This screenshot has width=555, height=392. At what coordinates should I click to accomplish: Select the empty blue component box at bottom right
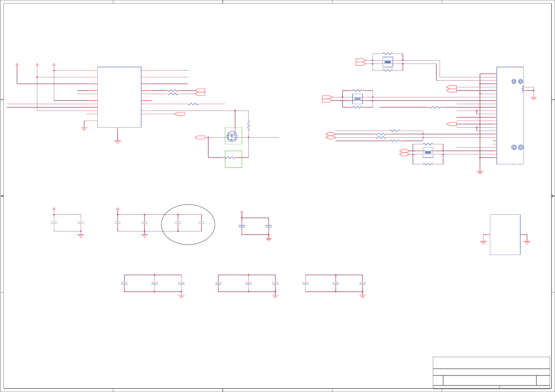pos(505,234)
